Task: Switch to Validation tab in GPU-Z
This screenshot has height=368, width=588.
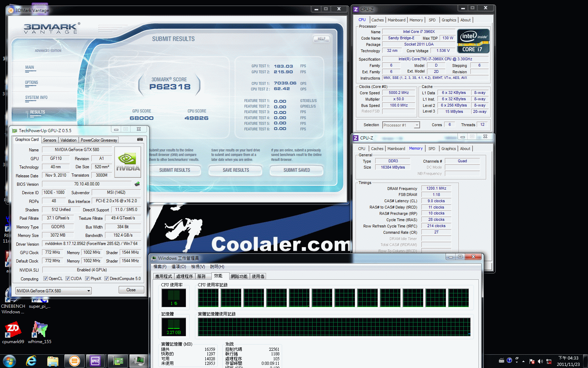Action: [x=68, y=140]
